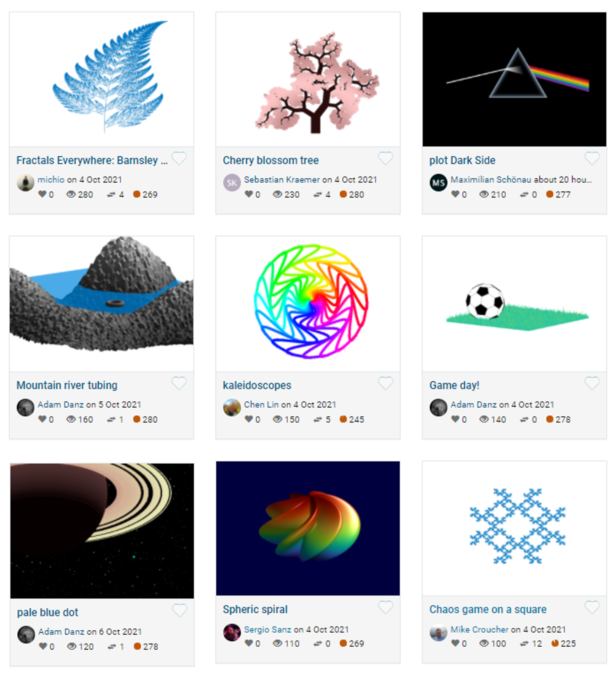The width and height of the screenshot is (616, 674).
Task: Click heart icon on Spheric spiral card
Action: point(385,608)
